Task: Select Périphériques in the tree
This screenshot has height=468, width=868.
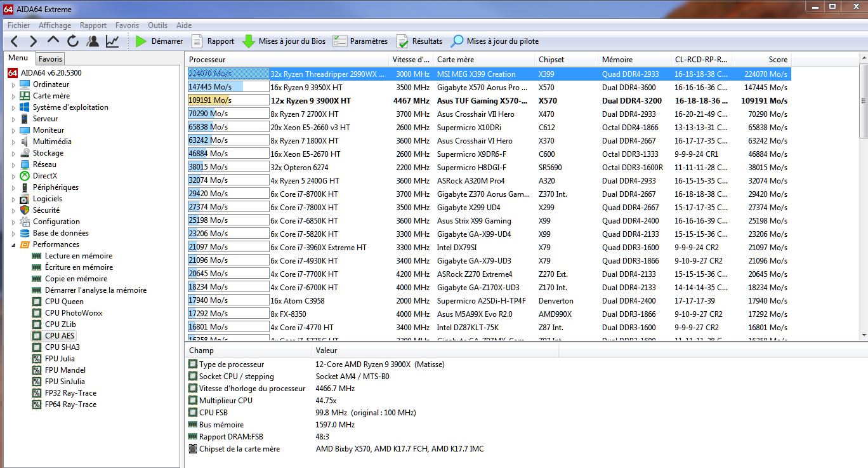Action: point(56,187)
